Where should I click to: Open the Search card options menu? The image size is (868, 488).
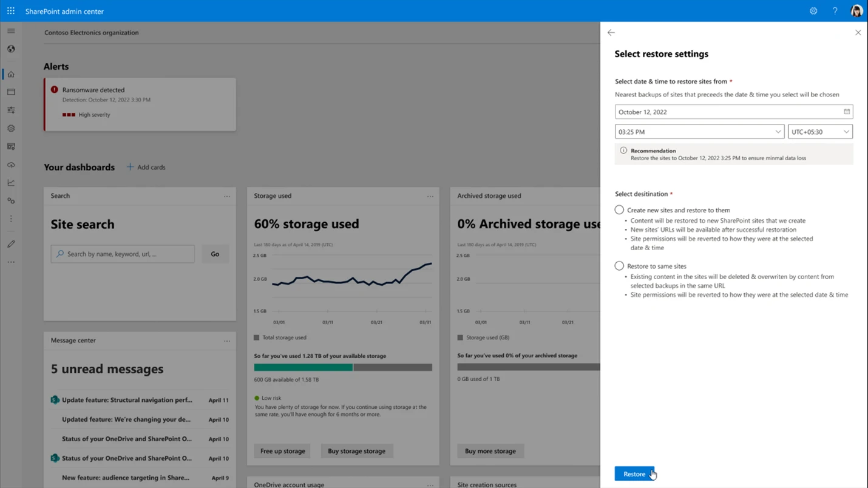pyautogui.click(x=227, y=195)
